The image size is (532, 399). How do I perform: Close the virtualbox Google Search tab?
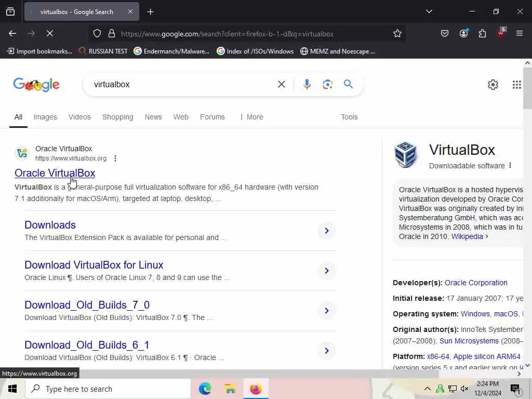[x=130, y=11]
